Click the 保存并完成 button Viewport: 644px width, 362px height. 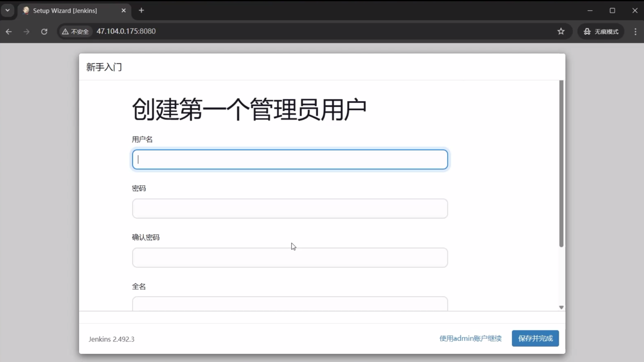(535, 338)
